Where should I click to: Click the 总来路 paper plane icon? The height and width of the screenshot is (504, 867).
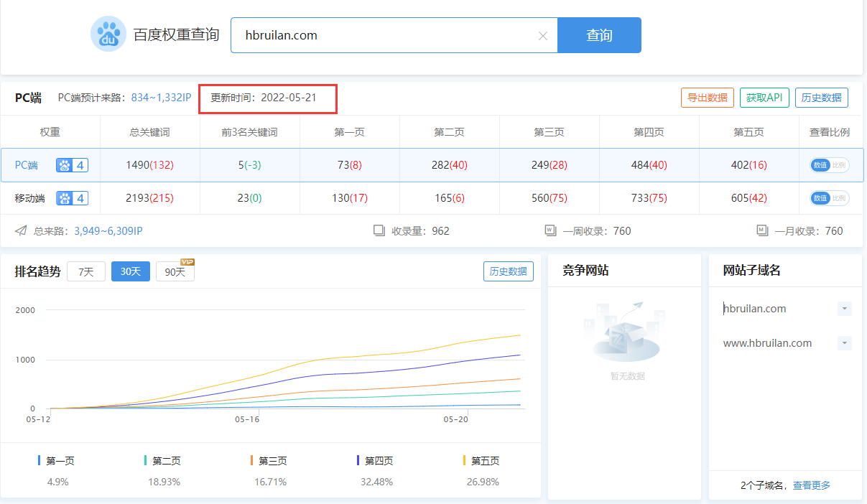22,231
